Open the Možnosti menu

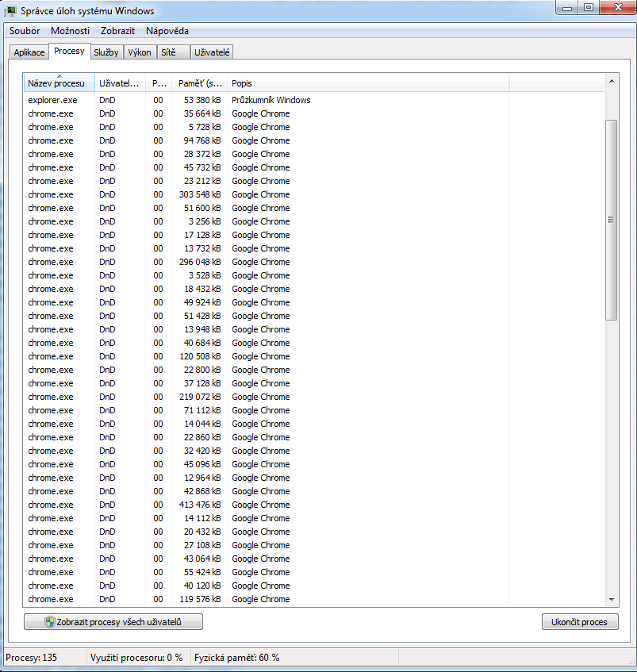coord(70,31)
